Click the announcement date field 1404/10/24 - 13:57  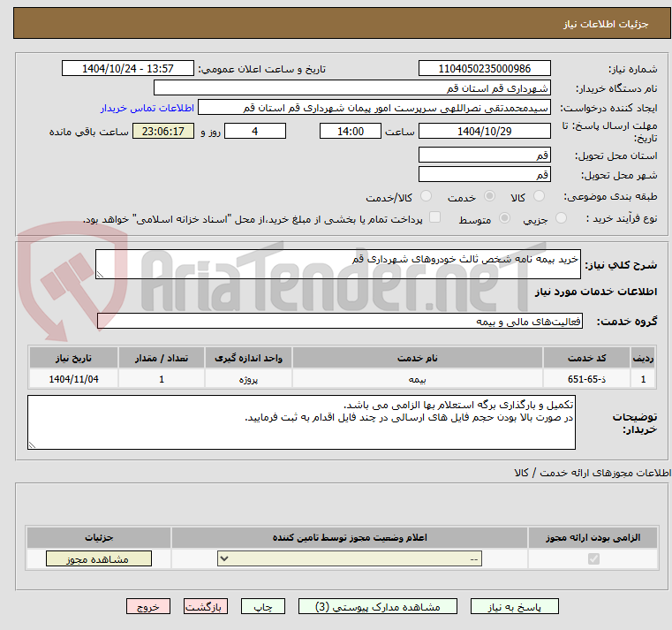point(128,68)
